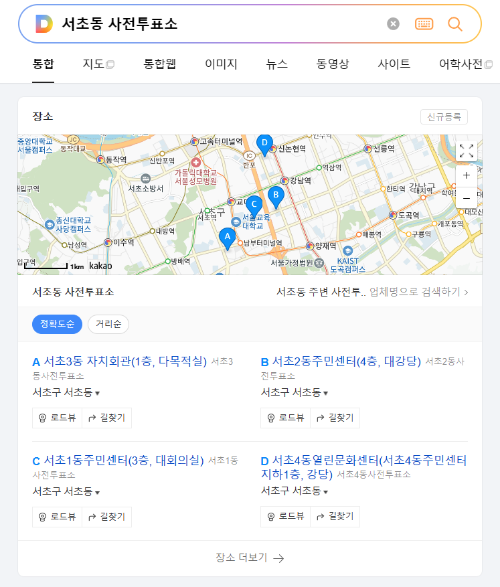Viewport: 500px width, 587px height.
Task: Switch to the 지도 tab
Action: tap(98, 64)
